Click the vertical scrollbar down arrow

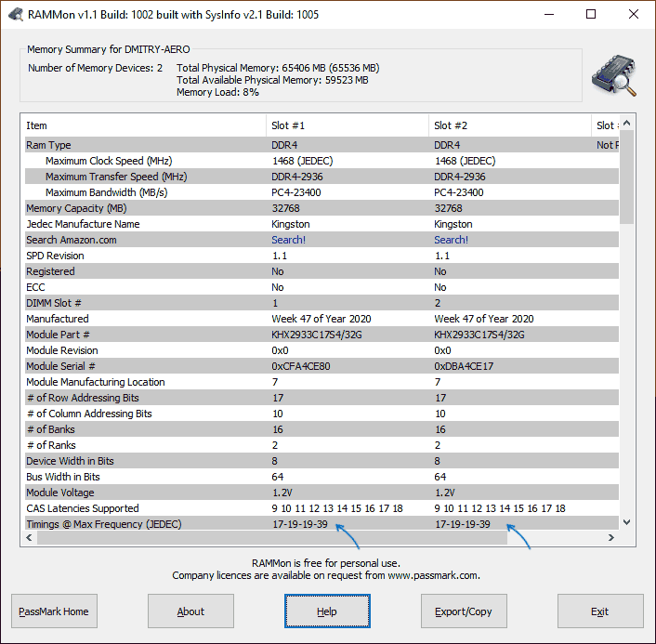tap(626, 522)
